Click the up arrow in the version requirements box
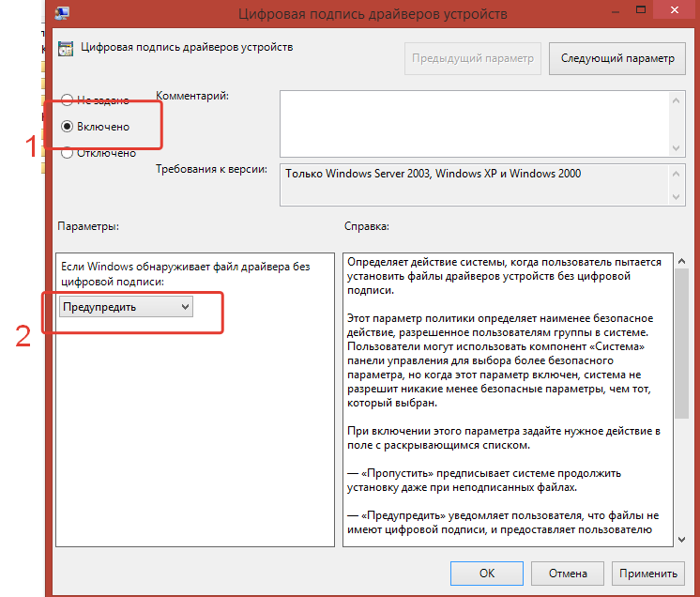 [x=677, y=175]
